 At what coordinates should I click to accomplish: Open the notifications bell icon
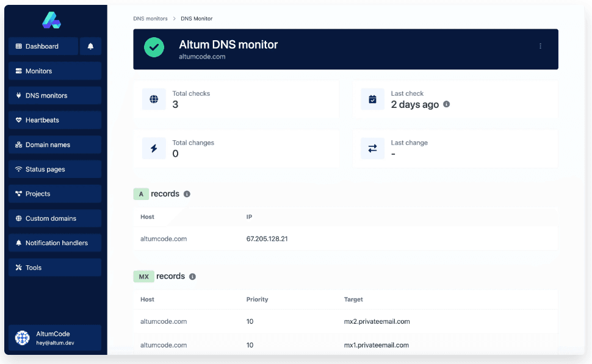coord(91,46)
